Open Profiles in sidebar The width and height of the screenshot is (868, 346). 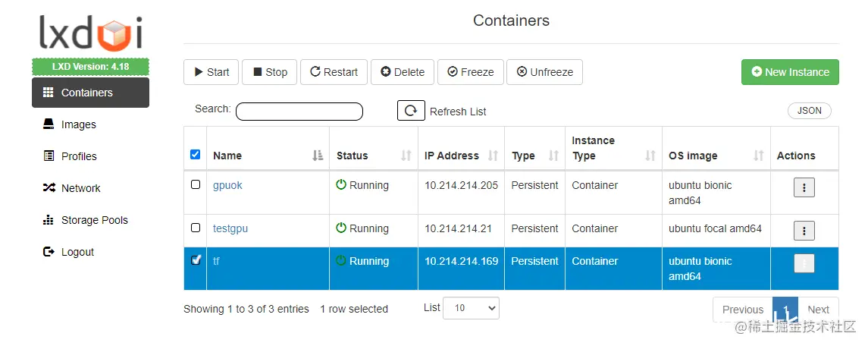(79, 156)
